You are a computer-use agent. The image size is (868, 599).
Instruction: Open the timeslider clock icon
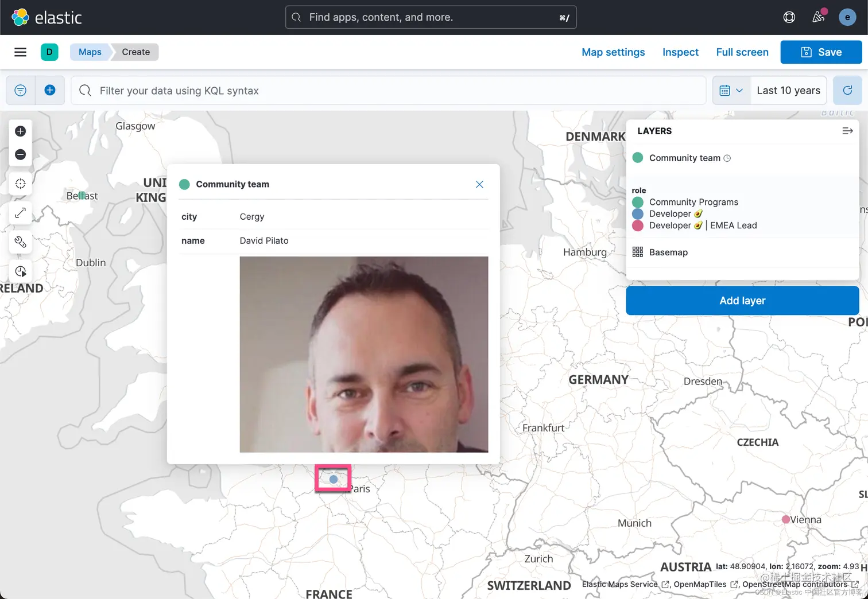21,271
